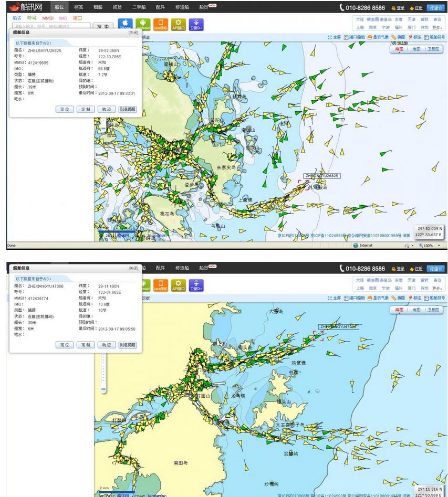
Task: Open 修造船 menu, ZHEXIANGYU47006 screenshot
Action: coord(182,268)
